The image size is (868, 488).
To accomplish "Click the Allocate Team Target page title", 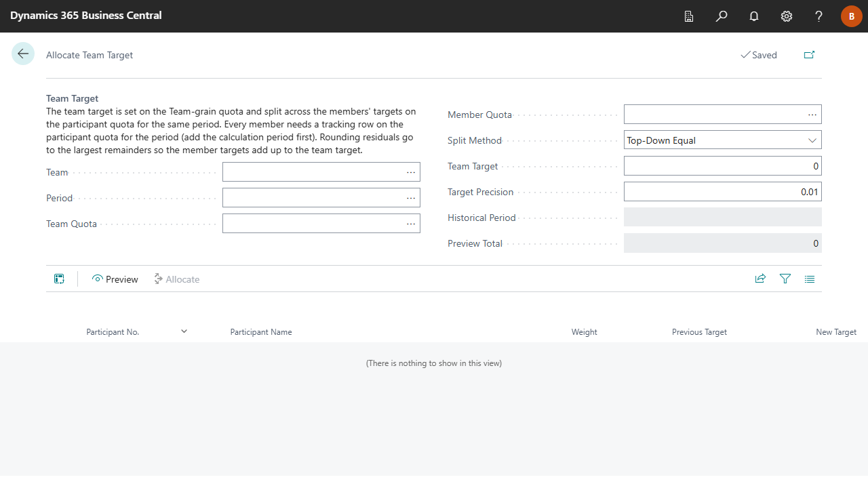I will [x=90, y=55].
